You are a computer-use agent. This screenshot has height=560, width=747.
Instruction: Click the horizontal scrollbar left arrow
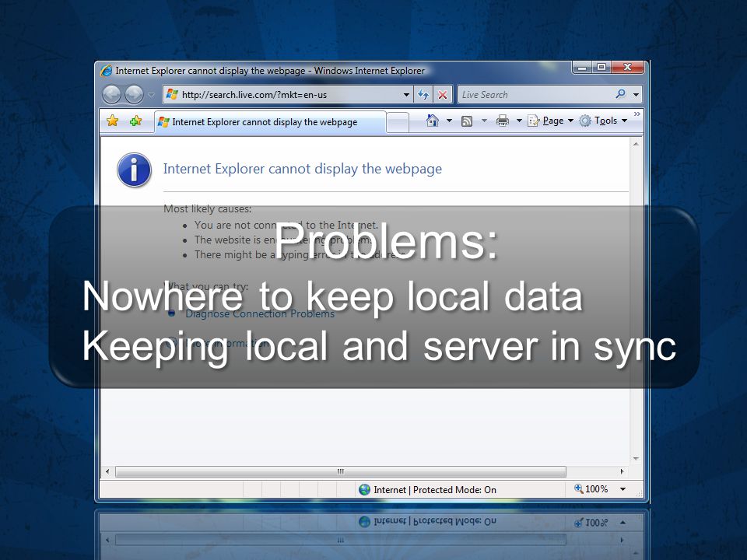(x=107, y=471)
